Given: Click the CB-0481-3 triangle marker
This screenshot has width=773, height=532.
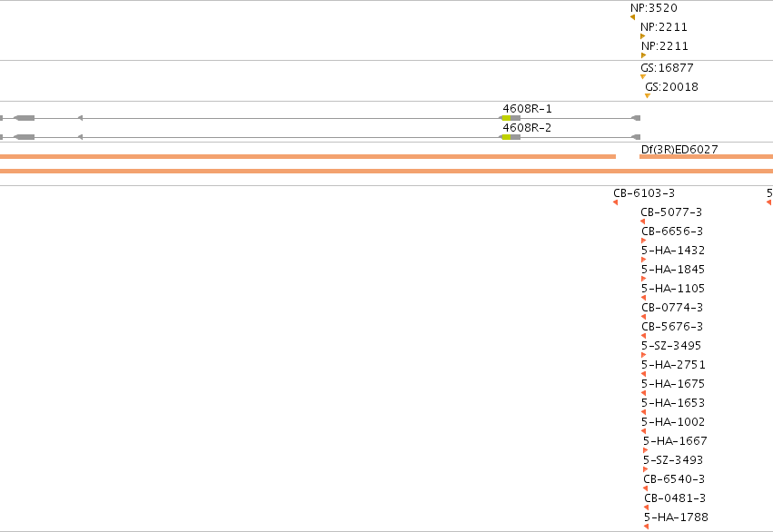Looking at the screenshot, I should (647, 507).
